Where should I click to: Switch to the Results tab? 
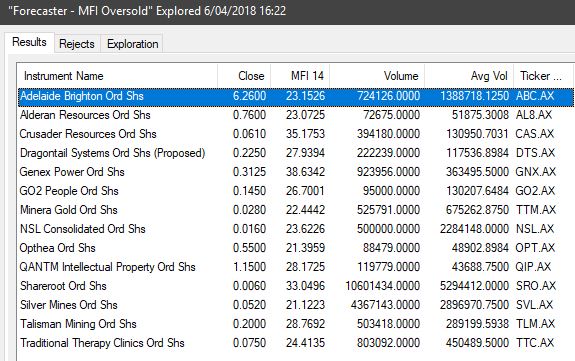(29, 42)
